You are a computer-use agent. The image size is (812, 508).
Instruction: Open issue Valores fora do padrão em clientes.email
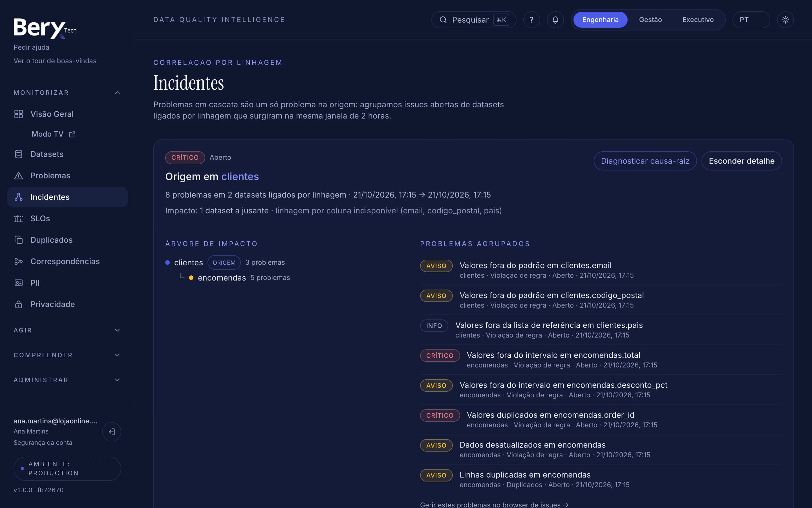point(535,265)
